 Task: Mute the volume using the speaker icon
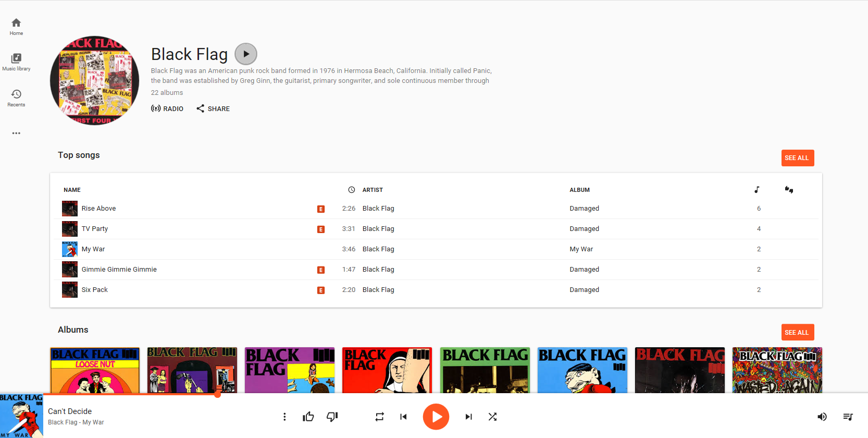tap(822, 417)
